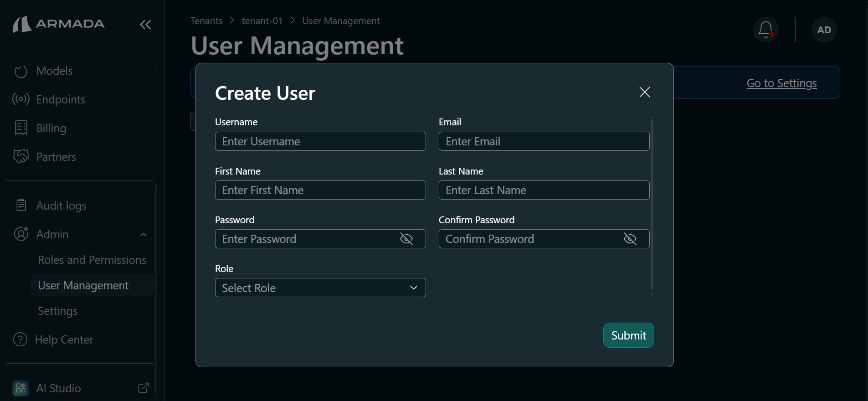Select User Management in sidebar
The height and width of the screenshot is (401, 868).
pyautogui.click(x=92, y=285)
